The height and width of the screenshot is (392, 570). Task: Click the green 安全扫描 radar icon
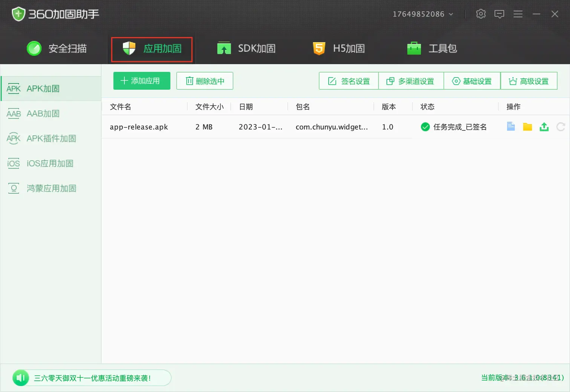(34, 48)
